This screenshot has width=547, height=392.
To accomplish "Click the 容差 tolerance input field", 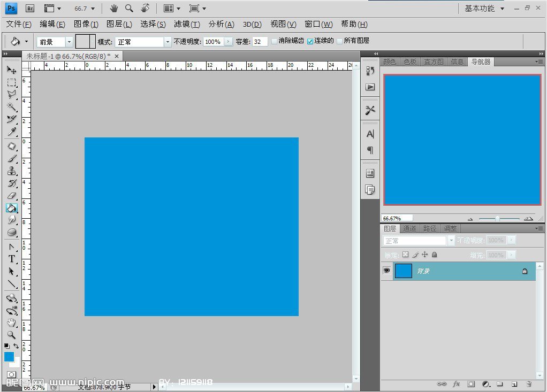I will click(x=260, y=42).
